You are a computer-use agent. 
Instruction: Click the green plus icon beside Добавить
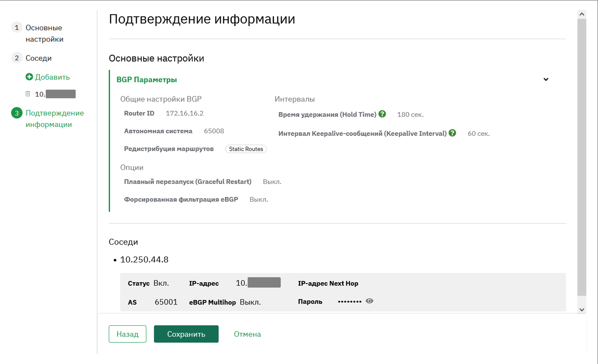[x=29, y=77]
